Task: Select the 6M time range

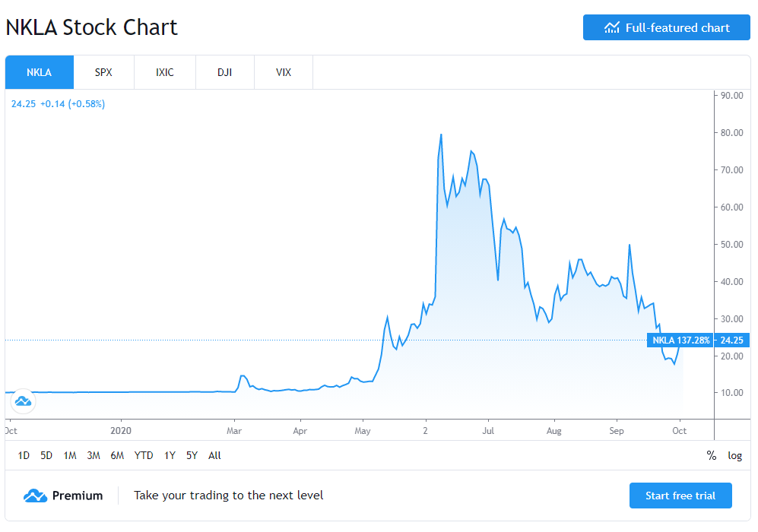Action: [117, 455]
